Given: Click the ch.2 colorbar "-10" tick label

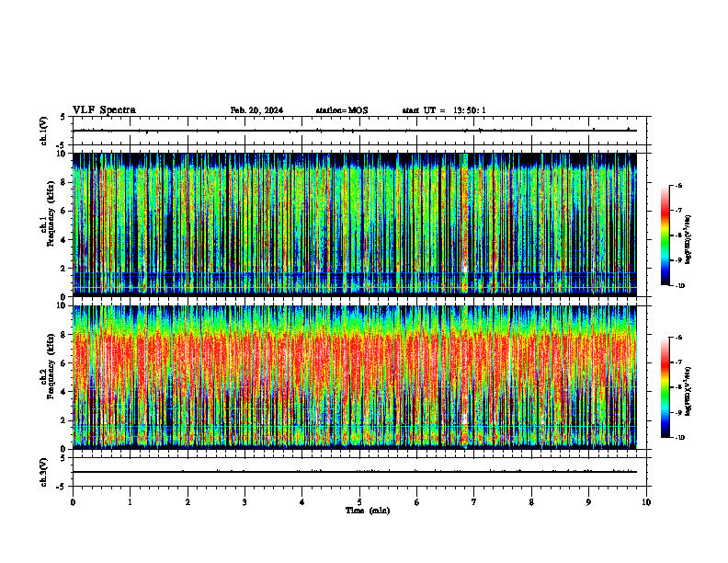Looking at the screenshot, I should (x=679, y=438).
